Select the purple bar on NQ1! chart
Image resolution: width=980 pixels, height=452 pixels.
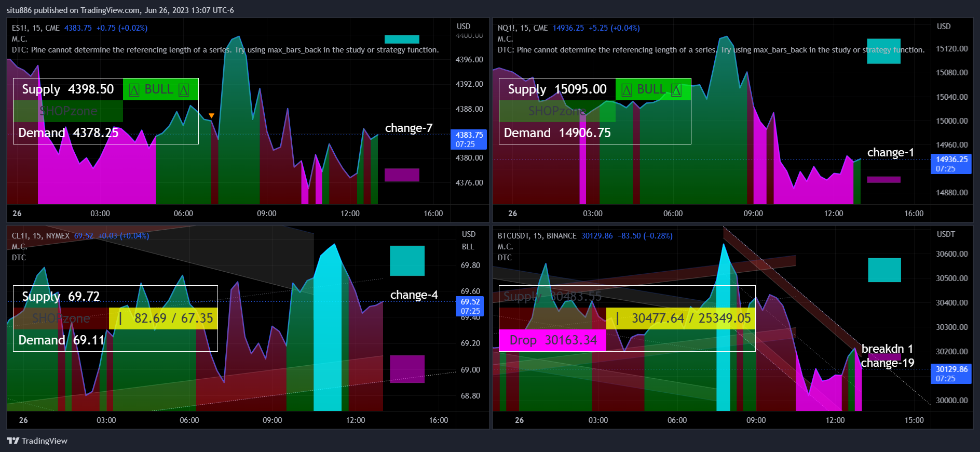(883, 180)
